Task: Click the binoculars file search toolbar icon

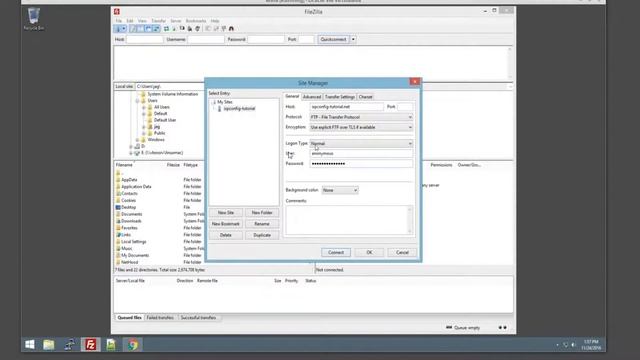Action: coord(231,29)
